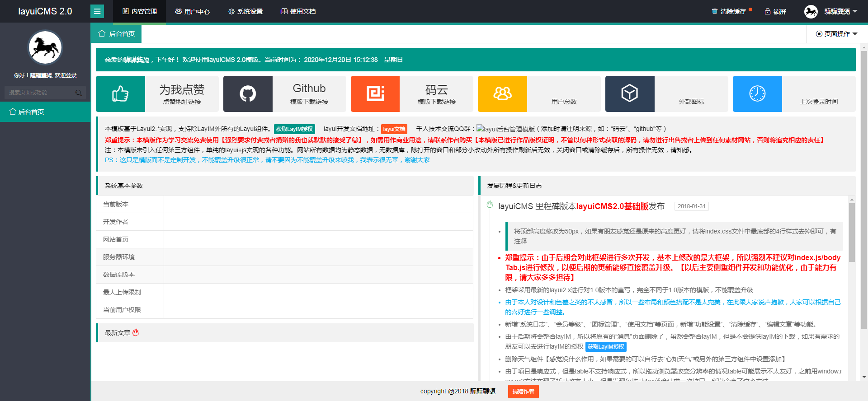Click the Github logo icon tile
Screen dimensions: 868x401
tap(248, 93)
